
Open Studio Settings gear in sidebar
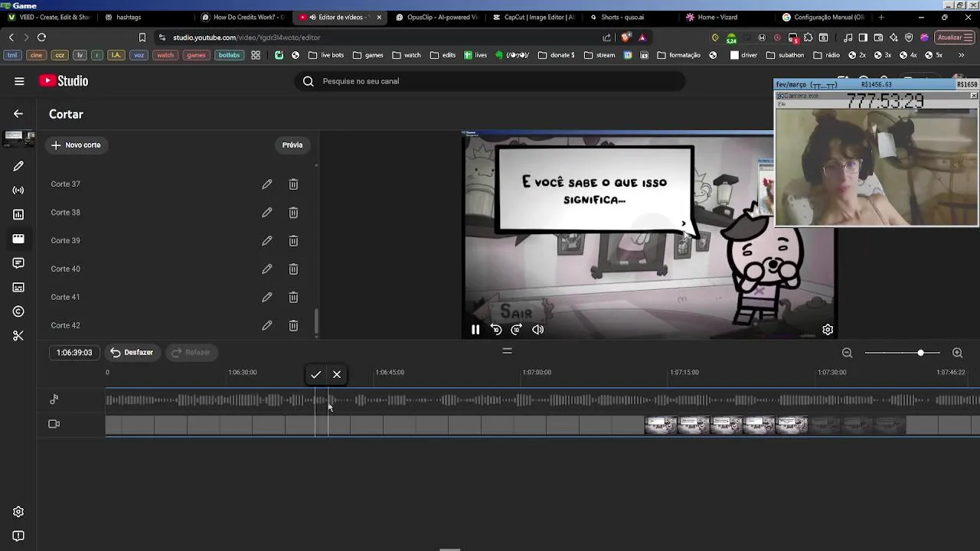(18, 512)
